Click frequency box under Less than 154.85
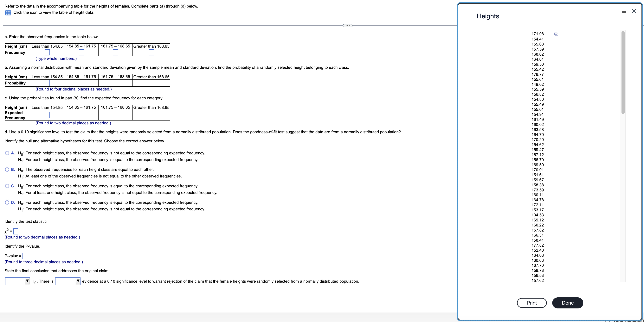Screen dimensions: 644x322 click(x=47, y=52)
